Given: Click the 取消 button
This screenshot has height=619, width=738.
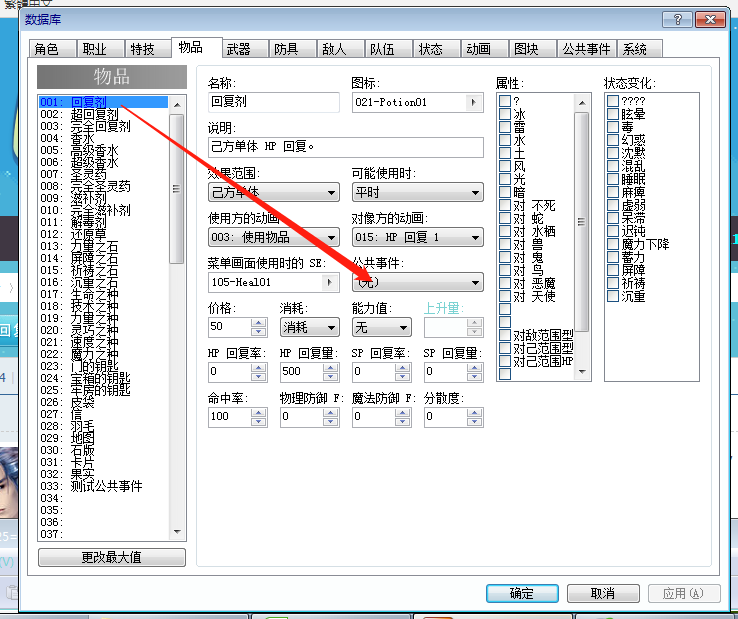Looking at the screenshot, I should click(603, 593).
